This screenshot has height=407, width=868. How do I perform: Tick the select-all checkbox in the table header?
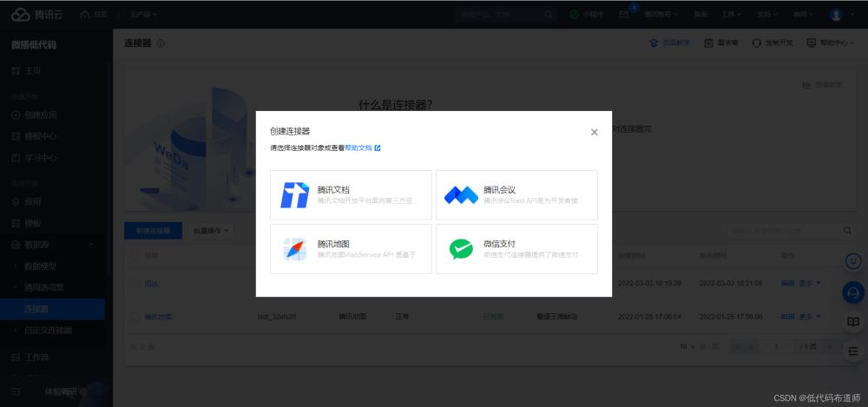click(135, 255)
